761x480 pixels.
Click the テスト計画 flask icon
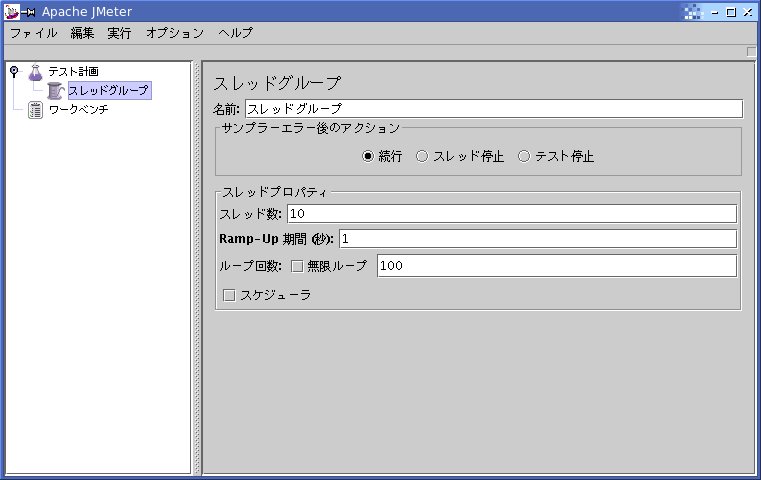tap(35, 72)
